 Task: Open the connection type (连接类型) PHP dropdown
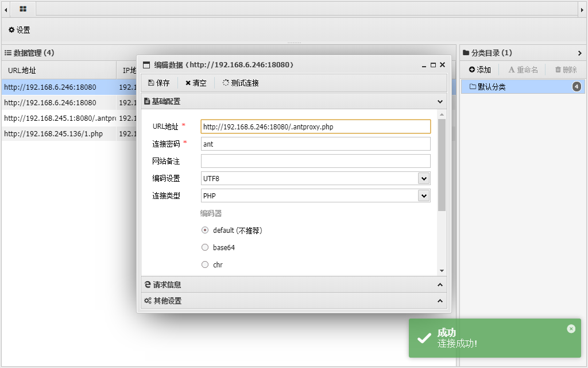coord(424,195)
